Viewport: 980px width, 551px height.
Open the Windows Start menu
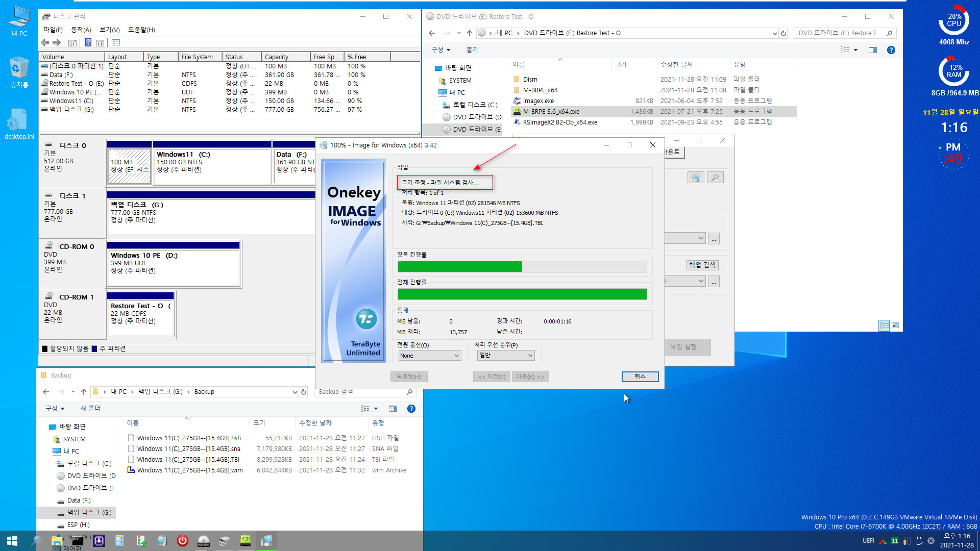(x=12, y=541)
